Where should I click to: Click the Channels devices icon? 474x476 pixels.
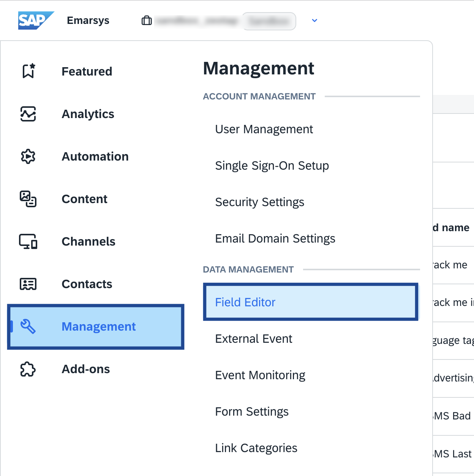28,241
